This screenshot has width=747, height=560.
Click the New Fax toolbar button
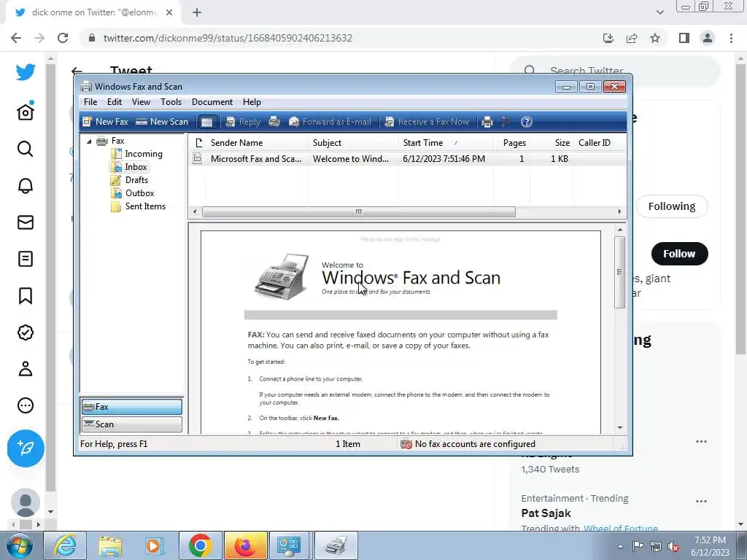pyautogui.click(x=105, y=122)
